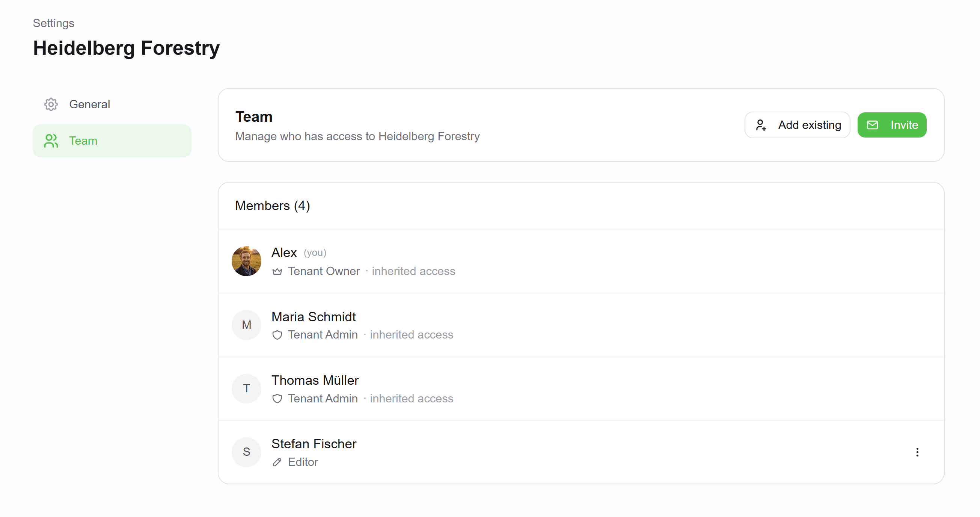Image resolution: width=980 pixels, height=517 pixels.
Task: Open the three-dot menu for Stefan Fischer
Action: click(x=917, y=452)
